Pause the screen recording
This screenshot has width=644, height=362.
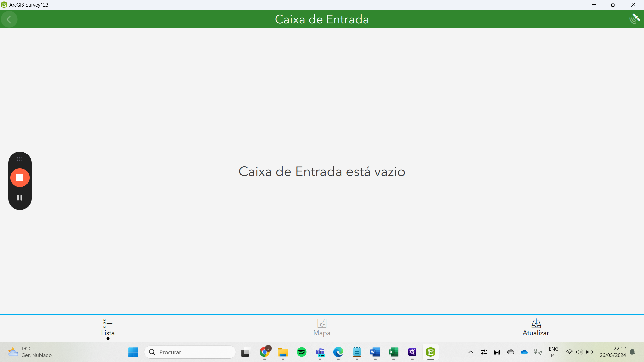coord(20,198)
